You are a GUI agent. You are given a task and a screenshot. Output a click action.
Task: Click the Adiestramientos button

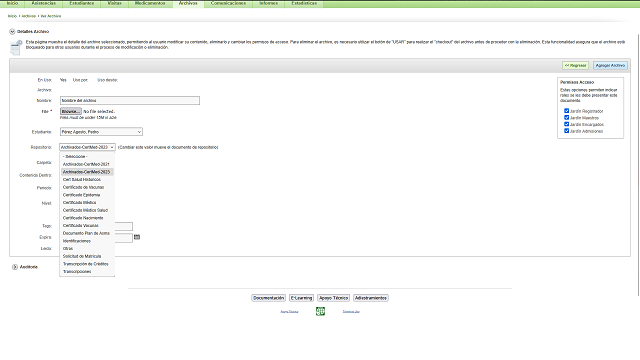coord(371,298)
